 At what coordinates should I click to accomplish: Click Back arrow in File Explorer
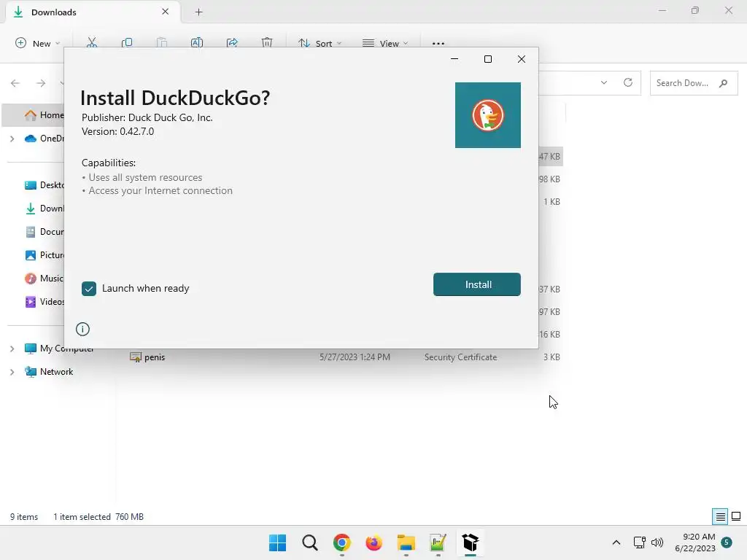[x=15, y=83]
